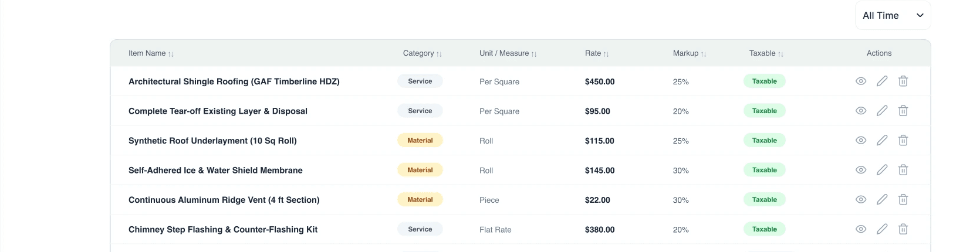Click 20% markup in Complete Tear-off row
Image resolution: width=980 pixels, height=252 pixels.
tap(681, 111)
